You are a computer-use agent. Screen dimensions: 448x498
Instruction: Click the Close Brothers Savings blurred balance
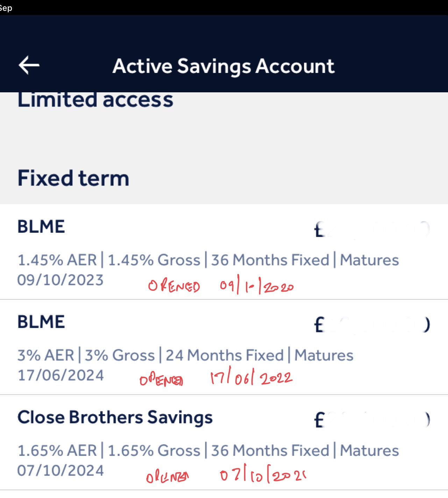(372, 420)
